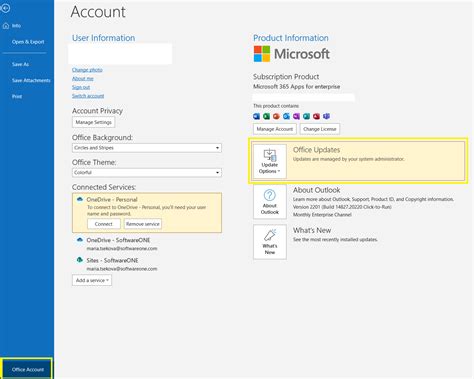Click the Version 2201 build text
Screen dimensions: 474x379
point(342,207)
